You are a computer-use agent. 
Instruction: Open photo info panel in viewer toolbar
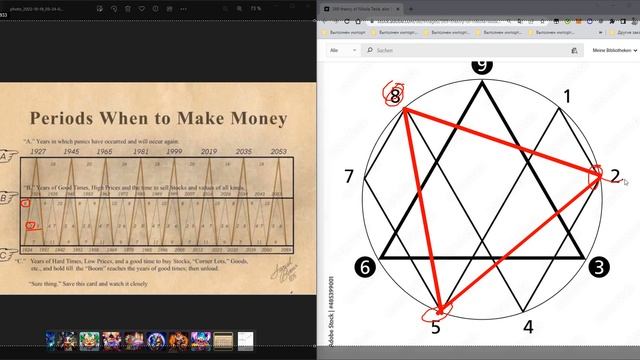pos(156,9)
